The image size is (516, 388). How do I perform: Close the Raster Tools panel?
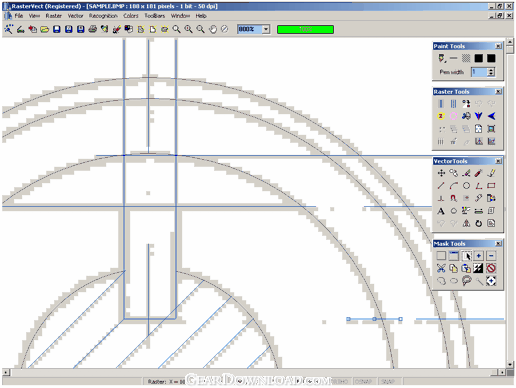tap(498, 91)
